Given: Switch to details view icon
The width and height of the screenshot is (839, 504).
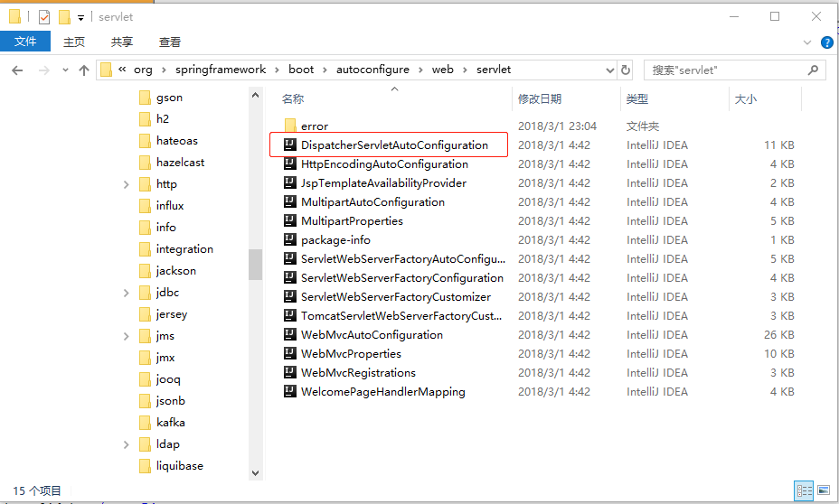Looking at the screenshot, I should (x=805, y=490).
